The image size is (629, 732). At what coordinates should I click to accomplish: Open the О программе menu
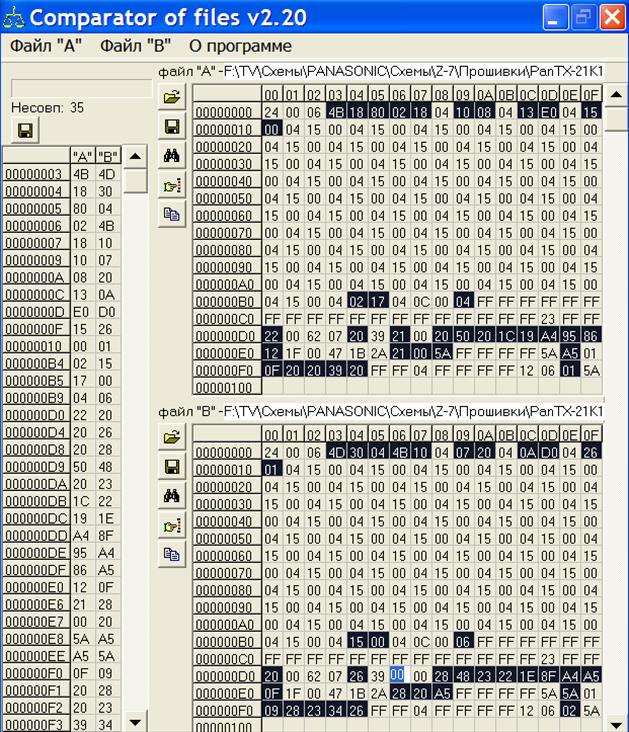tap(240, 46)
